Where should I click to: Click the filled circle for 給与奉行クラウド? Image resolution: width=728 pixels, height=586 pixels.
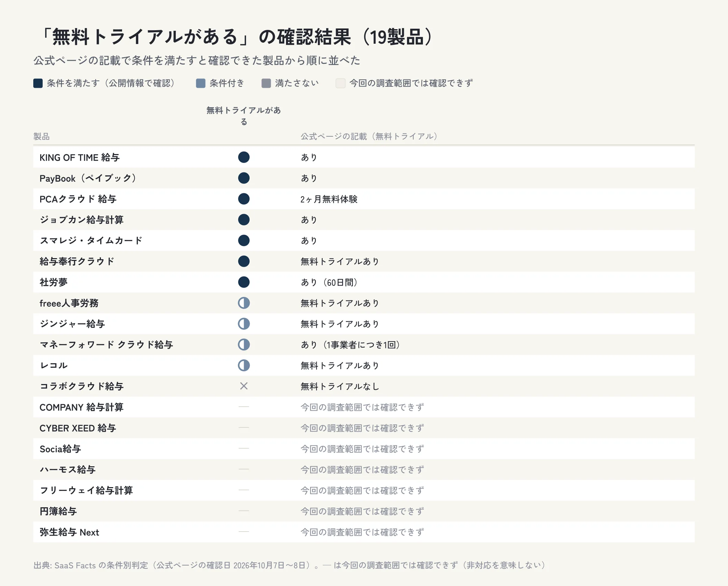244,261
